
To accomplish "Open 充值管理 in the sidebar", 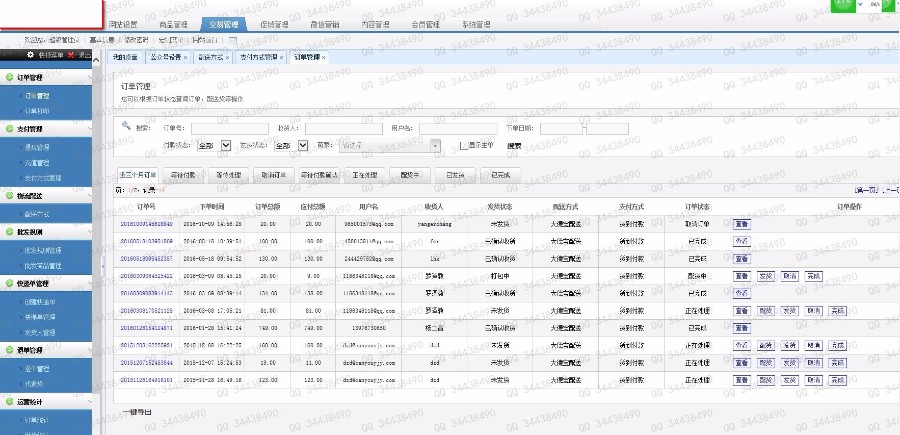I will [x=37, y=163].
